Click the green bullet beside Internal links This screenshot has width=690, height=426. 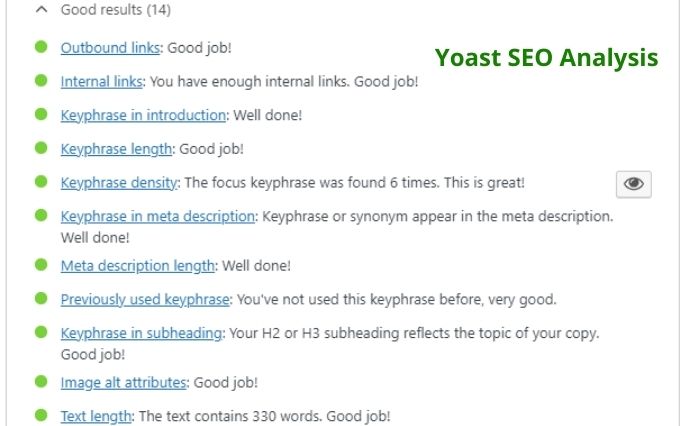pyautogui.click(x=41, y=81)
